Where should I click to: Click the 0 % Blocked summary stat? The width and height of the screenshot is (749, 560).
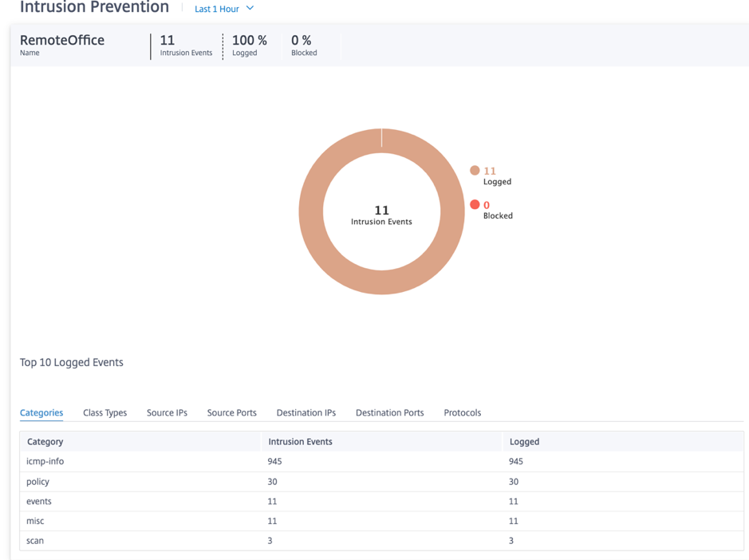(304, 45)
